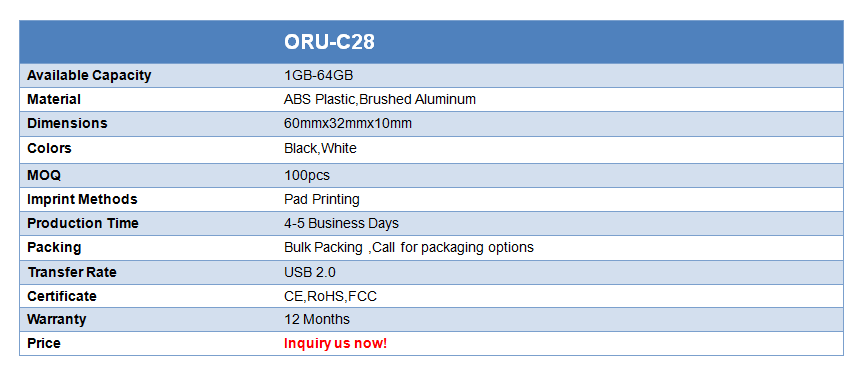Select the Available Capacity label

coord(89,76)
